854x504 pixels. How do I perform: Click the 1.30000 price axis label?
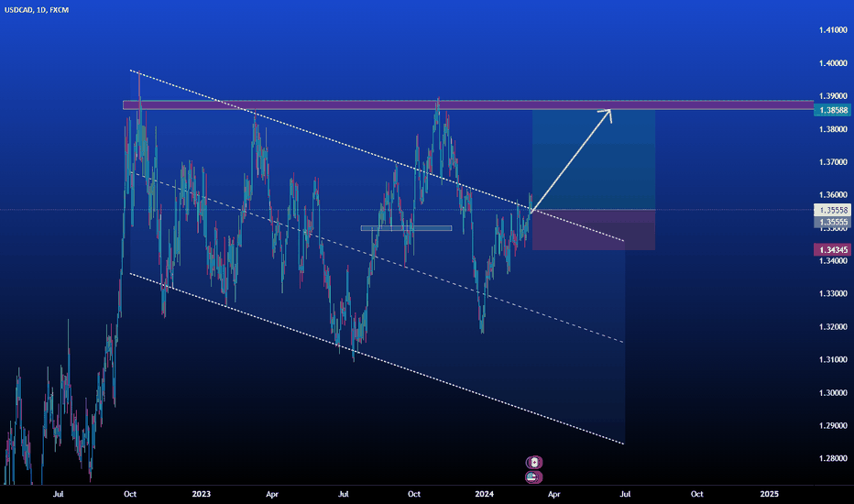(833, 392)
